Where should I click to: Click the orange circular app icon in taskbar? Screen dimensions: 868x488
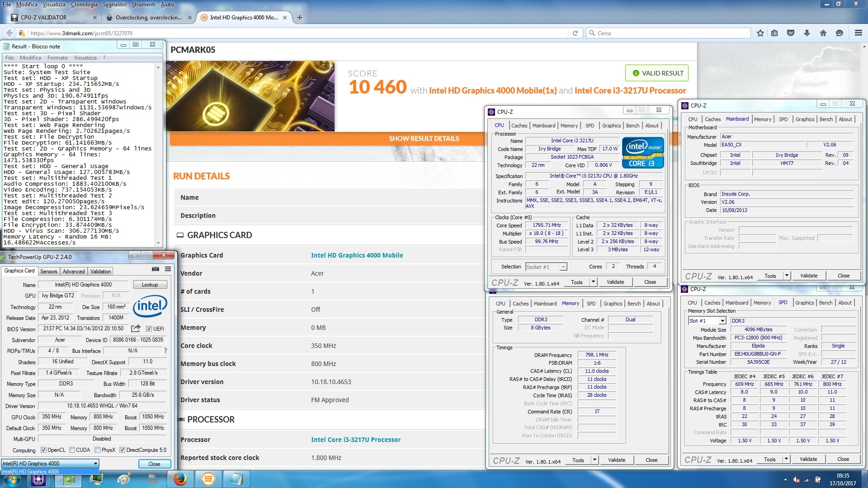[x=208, y=479]
